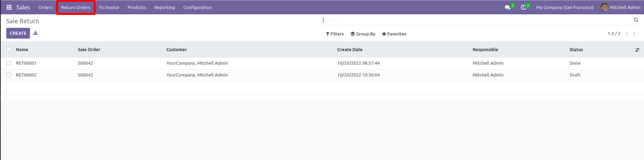The image size is (644, 160).
Task: Focus the search input field
Action: [x=477, y=20]
